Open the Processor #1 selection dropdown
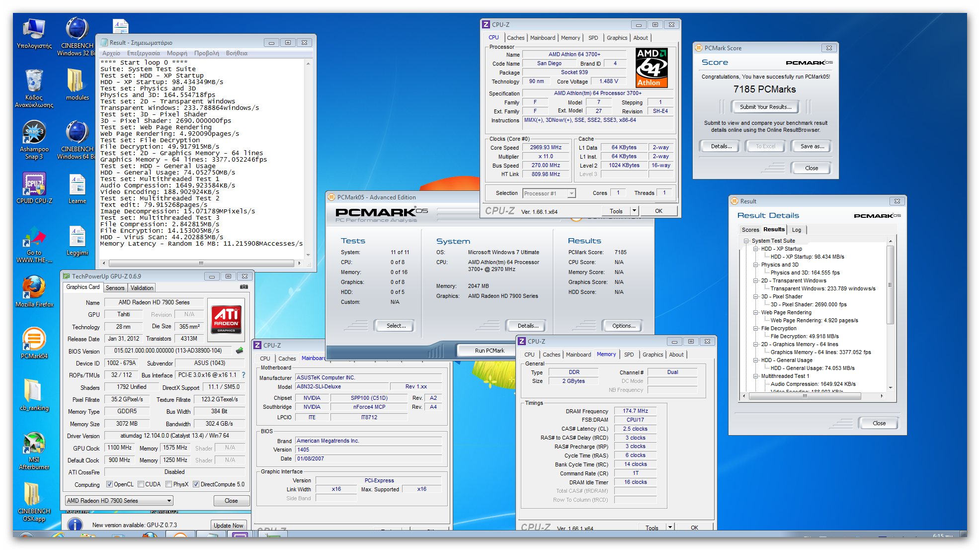Image resolution: width=980 pixels, height=550 pixels. tap(549, 193)
